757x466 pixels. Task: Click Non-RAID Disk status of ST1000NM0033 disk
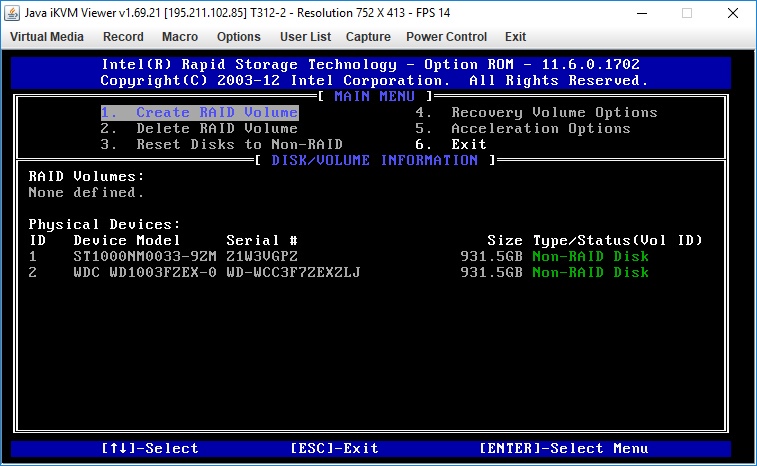click(x=590, y=256)
